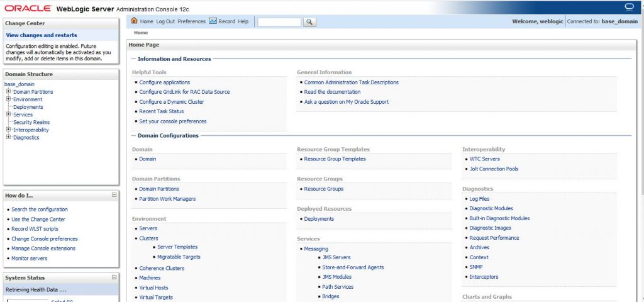
Task: Click View changes and restarts link
Action: 42,35
